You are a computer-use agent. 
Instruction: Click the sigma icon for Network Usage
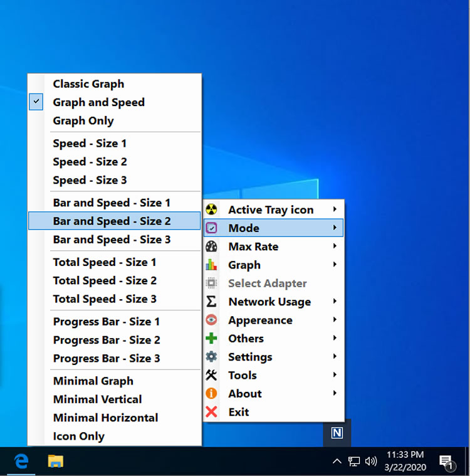212,302
